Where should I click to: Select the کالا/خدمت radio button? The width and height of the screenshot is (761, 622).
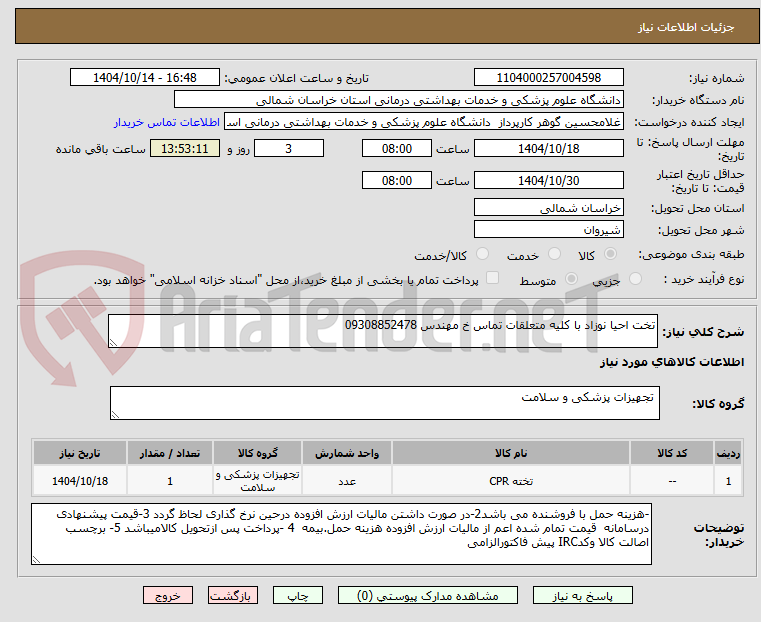click(482, 254)
